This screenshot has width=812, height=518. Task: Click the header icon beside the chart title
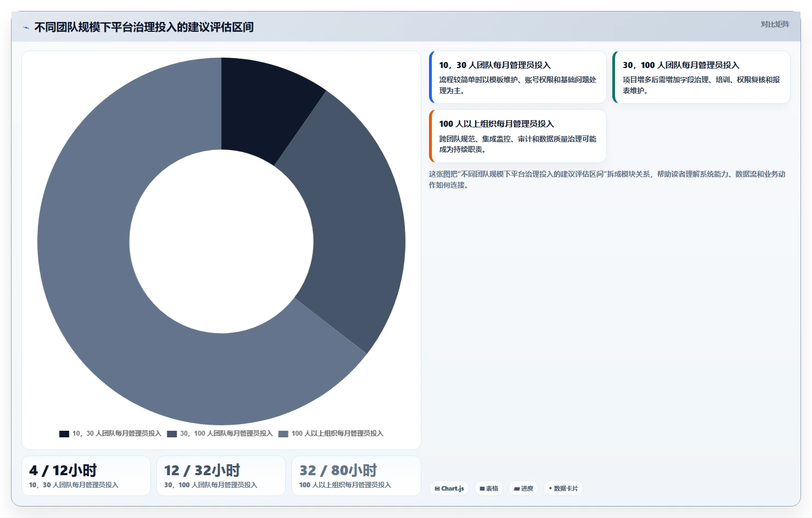pos(26,27)
